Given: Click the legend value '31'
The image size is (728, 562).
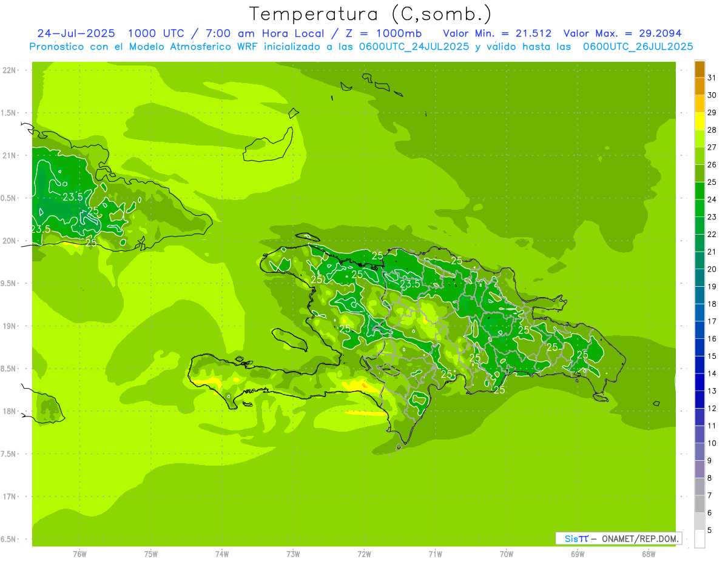Looking at the screenshot, I should click(712, 78).
